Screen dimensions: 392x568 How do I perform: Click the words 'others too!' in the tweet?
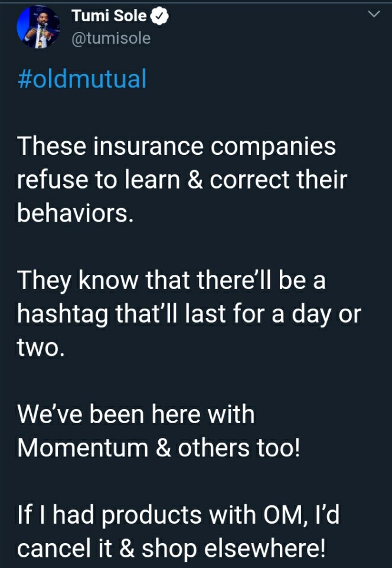[x=239, y=448]
